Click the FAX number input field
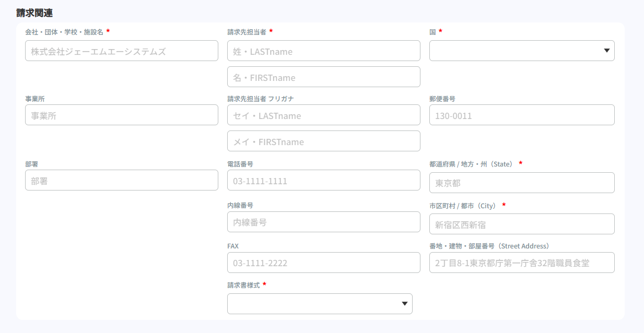 [x=323, y=263]
